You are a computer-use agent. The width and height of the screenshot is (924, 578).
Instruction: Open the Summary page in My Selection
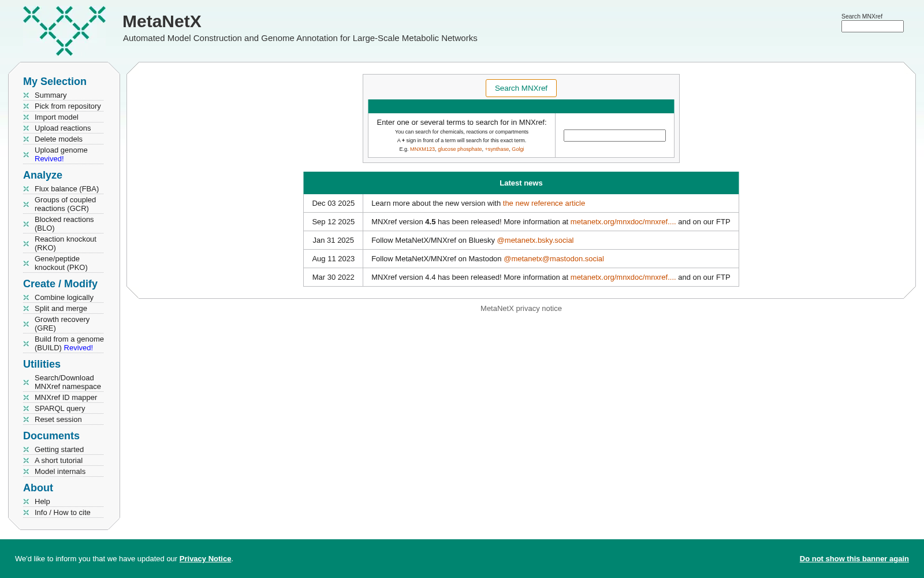[50, 95]
